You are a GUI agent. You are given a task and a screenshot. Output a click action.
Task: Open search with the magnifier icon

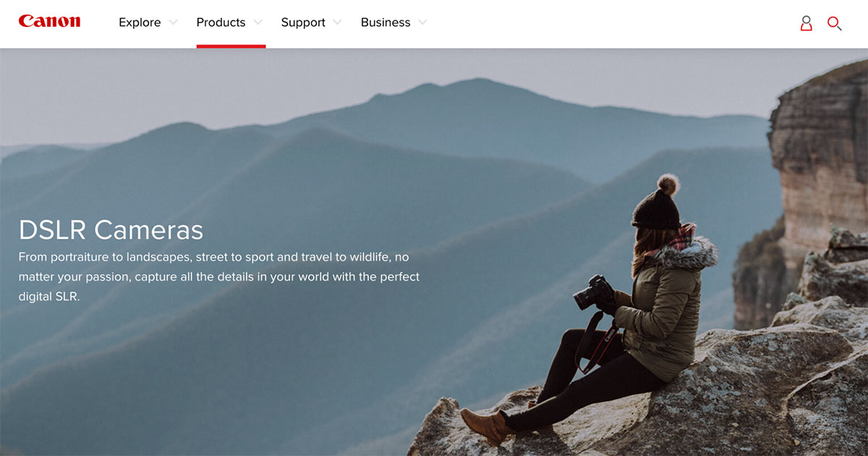point(834,23)
